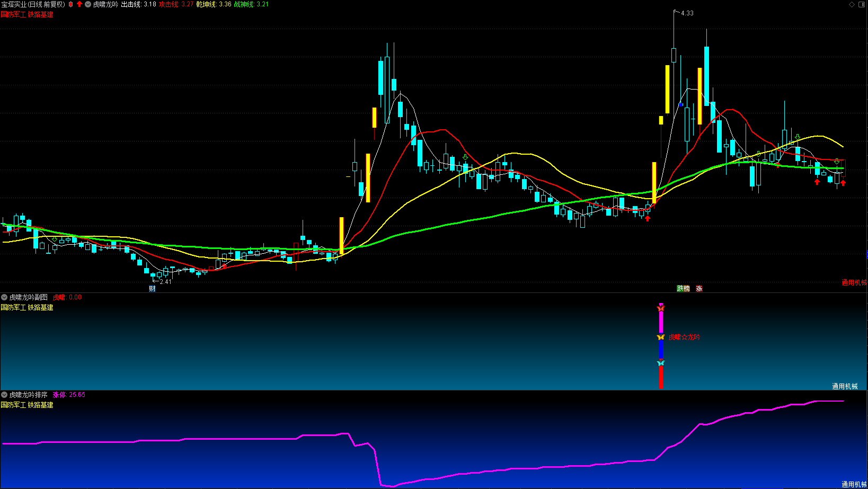The width and height of the screenshot is (868, 489).
Task: Click the yellow 乾坤线: 3.36 value
Action: 214,4
